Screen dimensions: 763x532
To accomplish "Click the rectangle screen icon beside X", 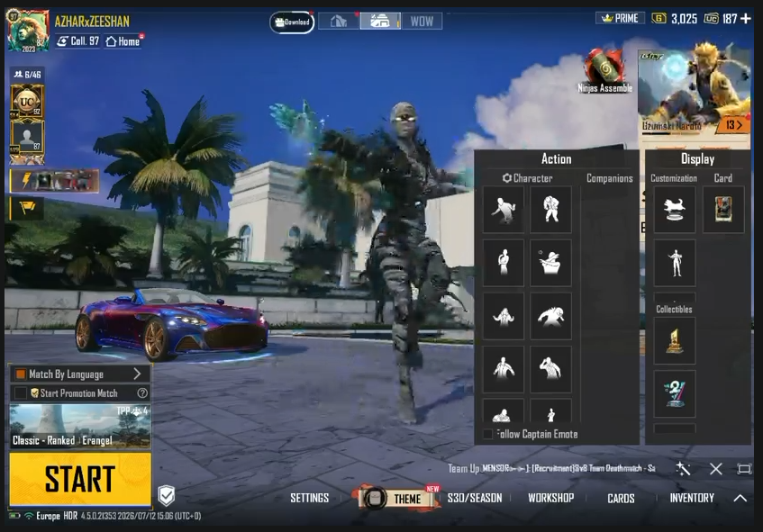I will pos(744,469).
